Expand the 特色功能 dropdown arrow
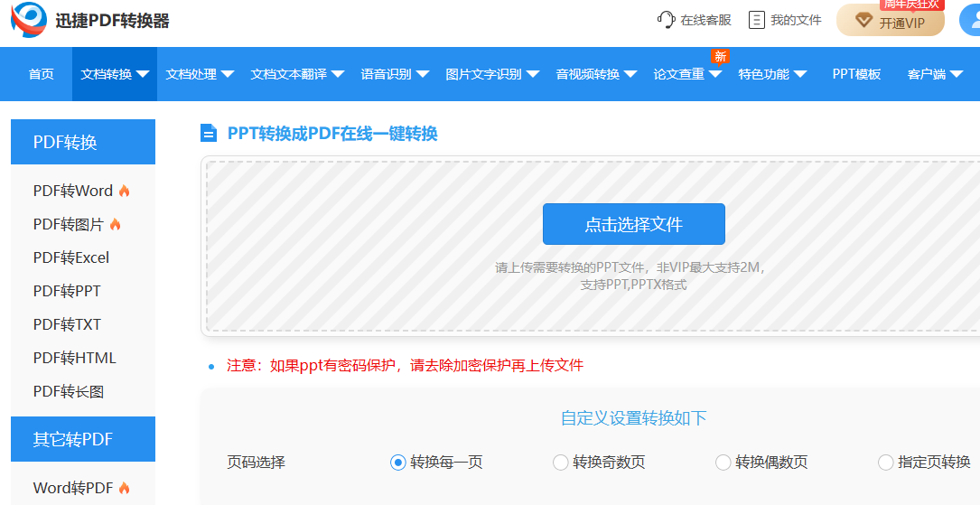980x505 pixels. click(800, 74)
